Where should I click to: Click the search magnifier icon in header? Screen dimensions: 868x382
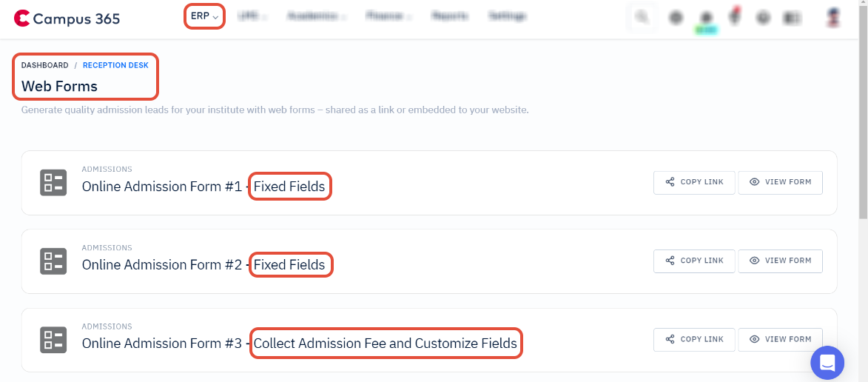pos(642,18)
